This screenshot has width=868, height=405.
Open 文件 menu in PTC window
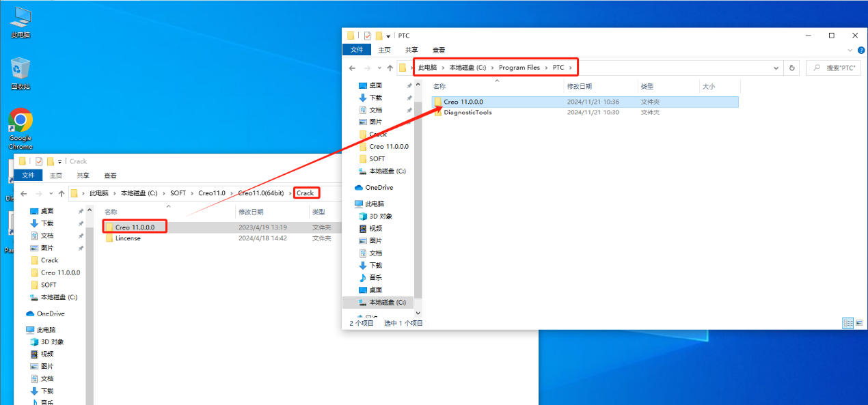pyautogui.click(x=357, y=50)
